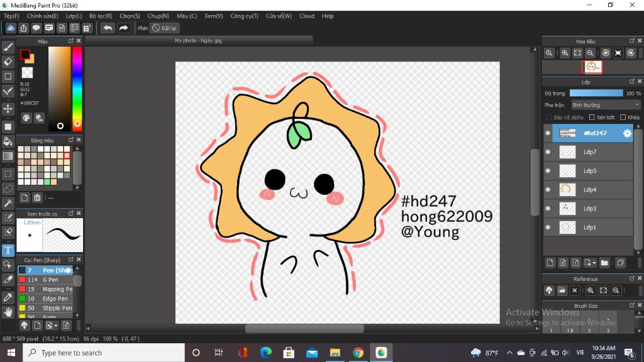Hide the Lớp5 layer
Screen dimensions: 644x362
click(548, 171)
